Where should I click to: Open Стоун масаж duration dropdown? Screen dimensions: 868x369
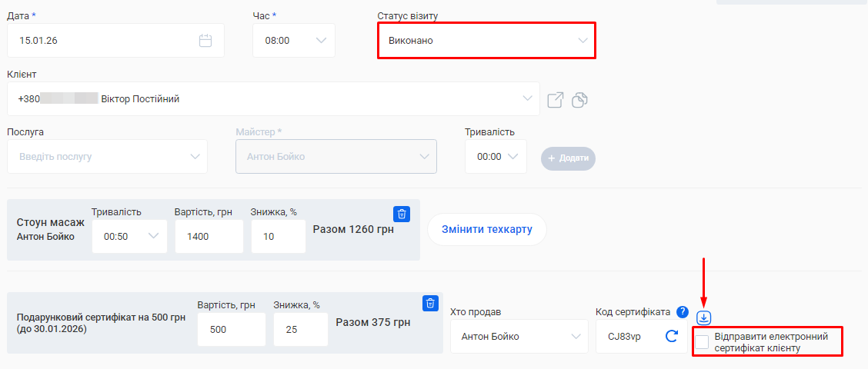coord(129,237)
